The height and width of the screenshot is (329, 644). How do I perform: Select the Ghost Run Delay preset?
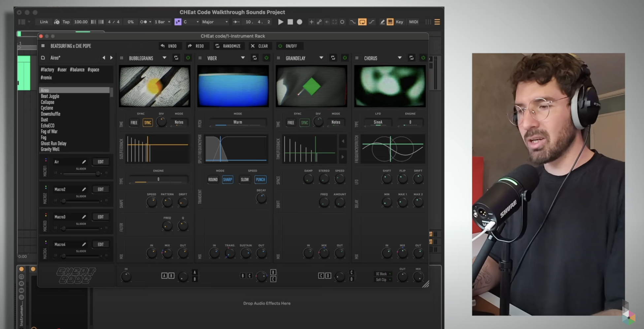[x=75, y=143]
